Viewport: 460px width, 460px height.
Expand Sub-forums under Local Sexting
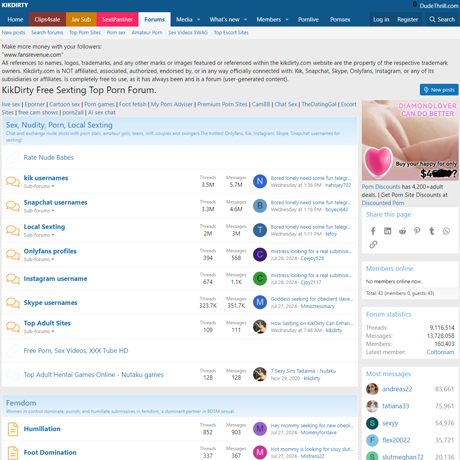coord(39,235)
